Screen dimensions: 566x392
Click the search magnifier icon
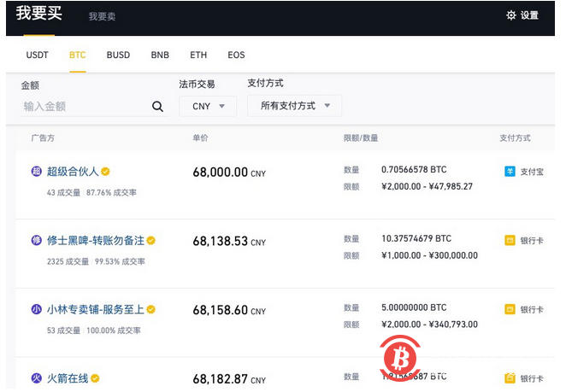pyautogui.click(x=157, y=107)
